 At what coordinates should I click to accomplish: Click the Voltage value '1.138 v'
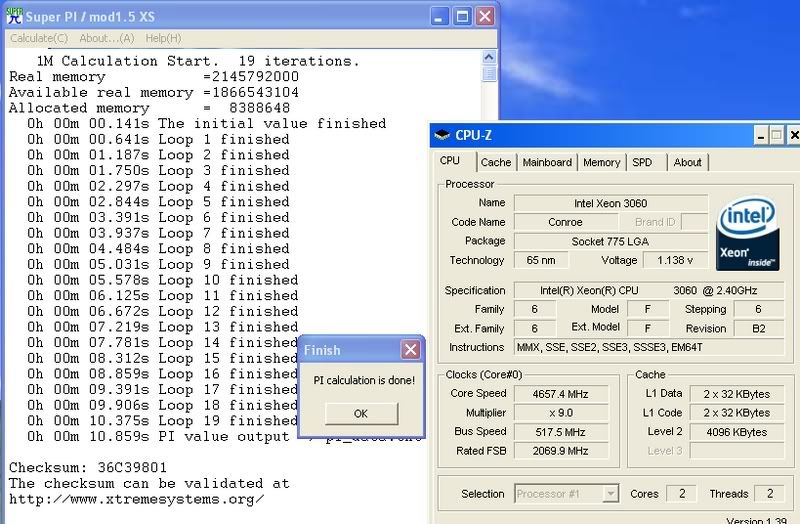click(676, 260)
